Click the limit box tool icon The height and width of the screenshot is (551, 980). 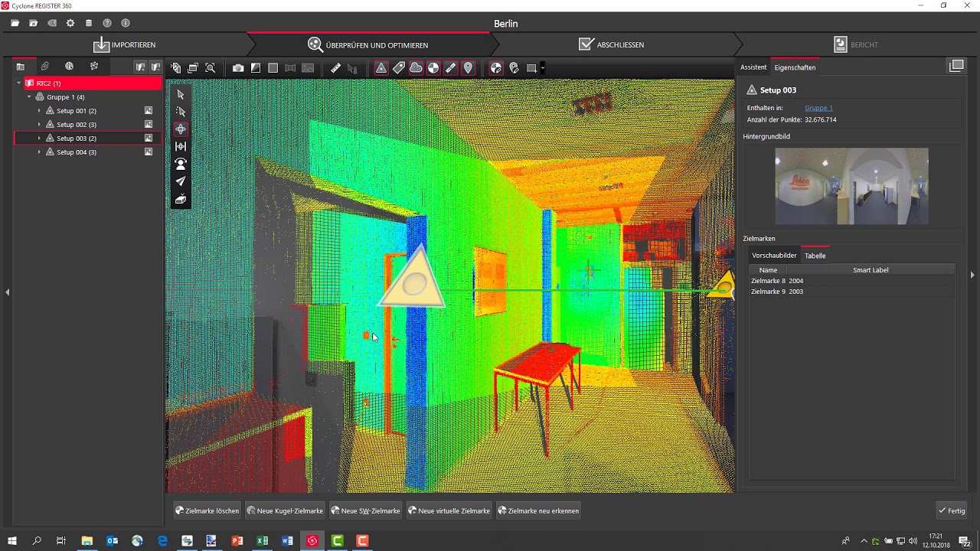point(181,200)
